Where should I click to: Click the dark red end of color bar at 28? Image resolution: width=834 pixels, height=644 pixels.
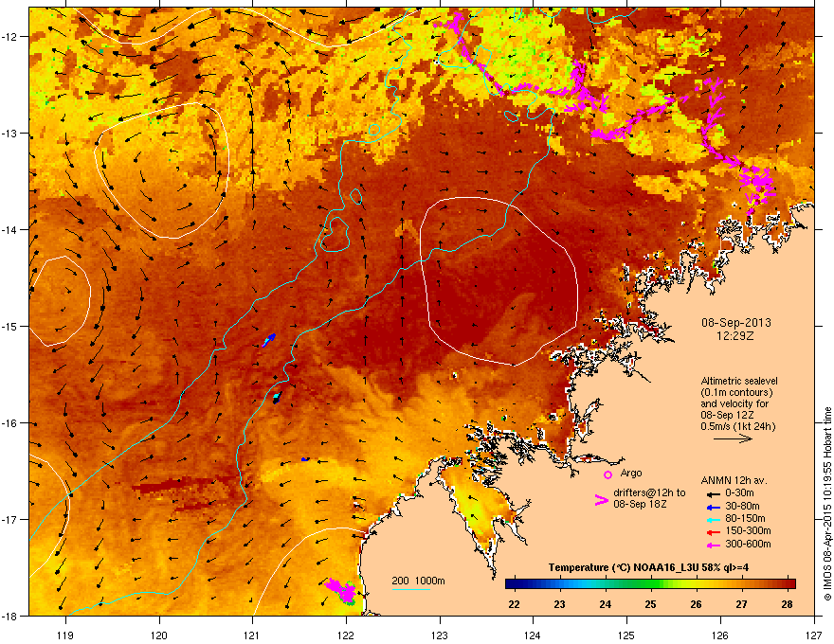click(791, 584)
